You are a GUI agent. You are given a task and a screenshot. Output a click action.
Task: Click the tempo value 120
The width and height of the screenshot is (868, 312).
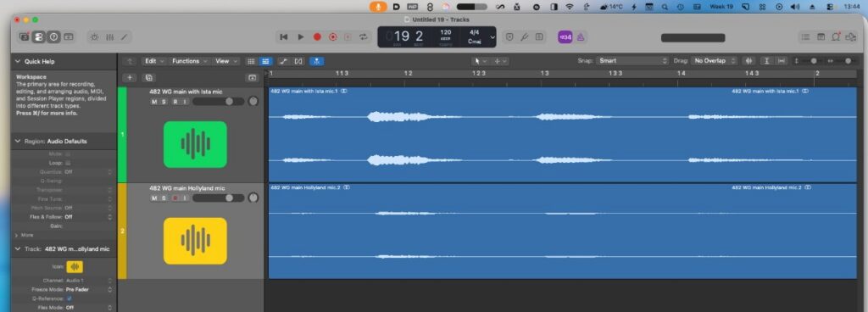(x=445, y=32)
